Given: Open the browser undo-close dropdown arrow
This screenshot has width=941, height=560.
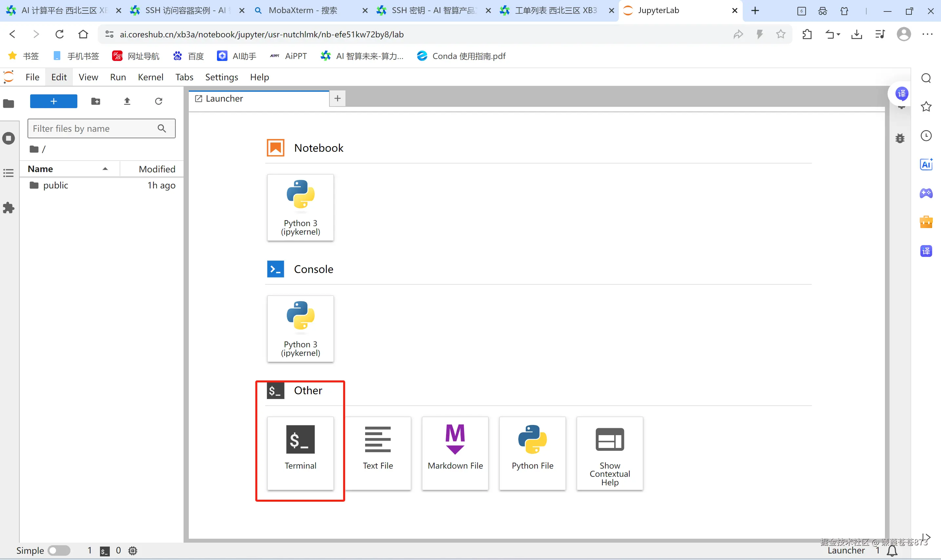Looking at the screenshot, I should [838, 34].
